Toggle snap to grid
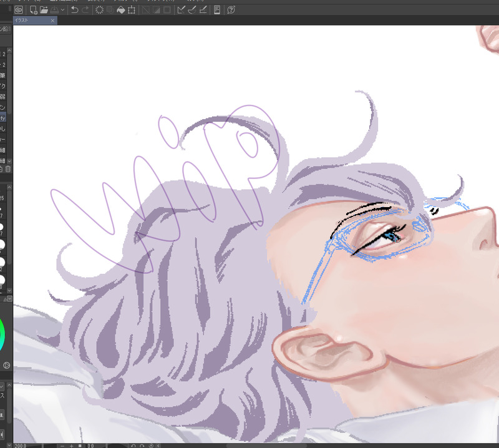 tap(203, 10)
